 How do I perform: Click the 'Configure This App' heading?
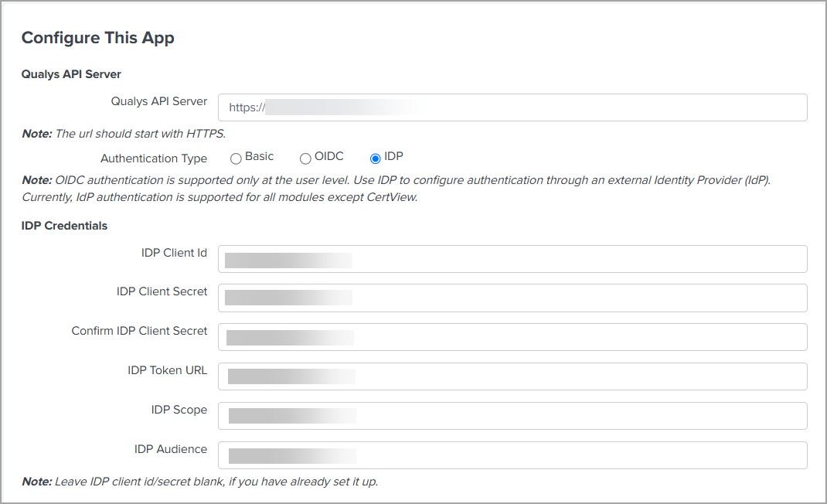[97, 38]
